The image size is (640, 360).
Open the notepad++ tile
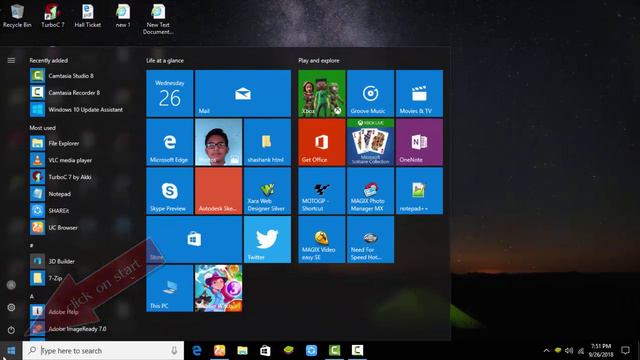tap(419, 191)
